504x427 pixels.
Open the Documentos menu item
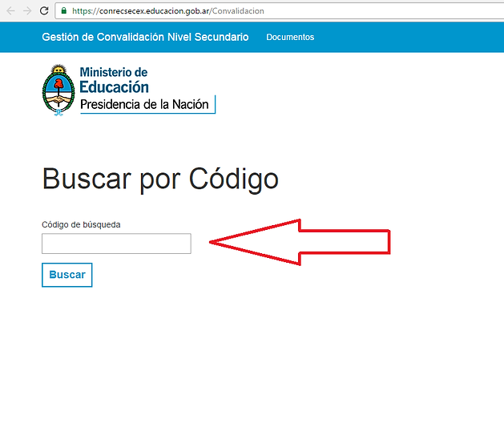point(290,37)
